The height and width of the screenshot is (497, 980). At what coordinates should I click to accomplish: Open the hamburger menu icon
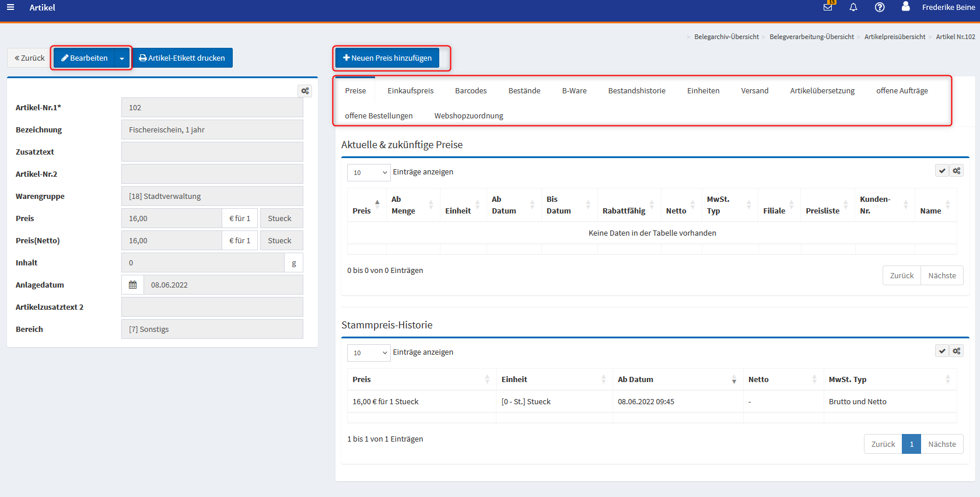(x=10, y=8)
